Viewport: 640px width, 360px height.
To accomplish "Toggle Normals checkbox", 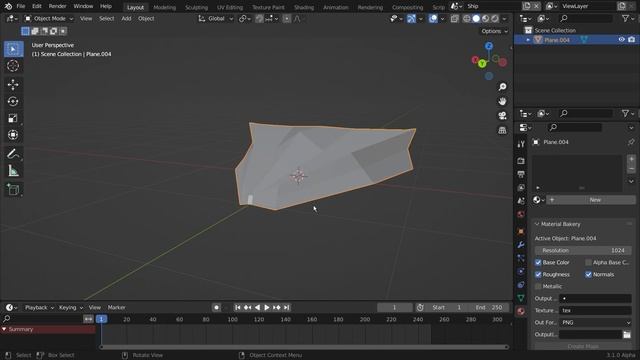I will pos(588,274).
